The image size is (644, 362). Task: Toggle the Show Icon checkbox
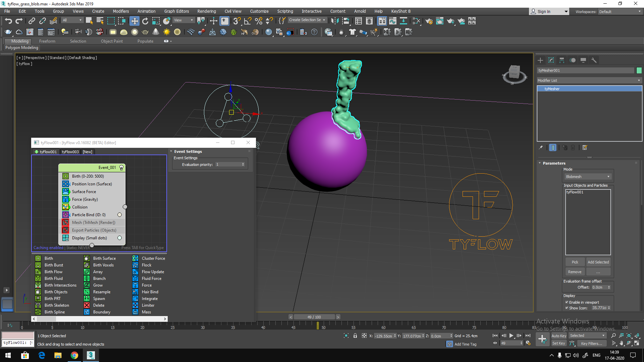567,308
